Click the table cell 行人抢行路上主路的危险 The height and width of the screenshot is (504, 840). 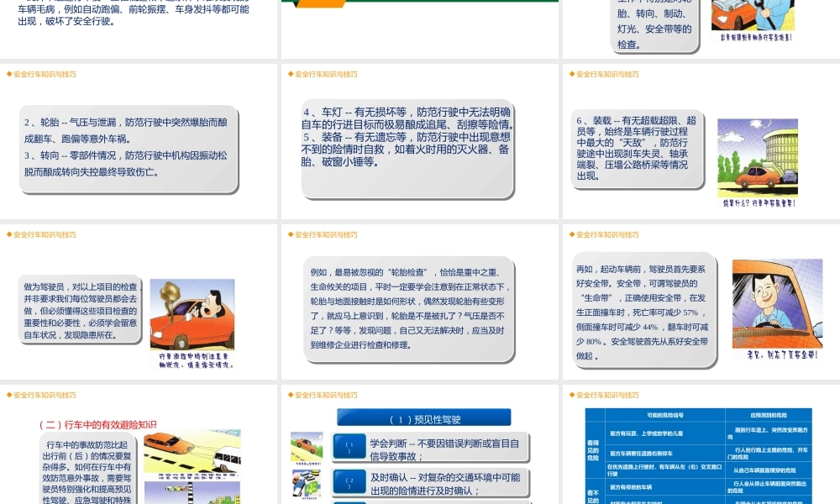(x=769, y=453)
